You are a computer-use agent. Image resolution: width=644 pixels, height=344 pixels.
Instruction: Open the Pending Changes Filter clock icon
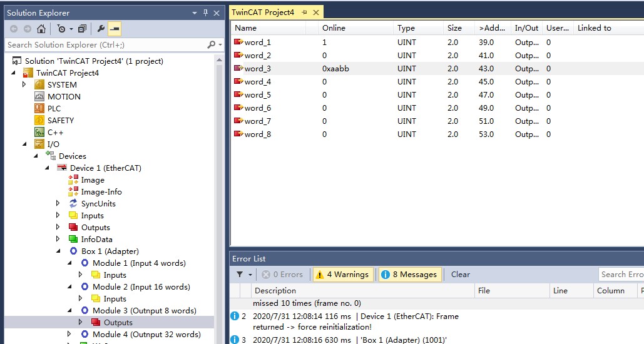(61, 29)
